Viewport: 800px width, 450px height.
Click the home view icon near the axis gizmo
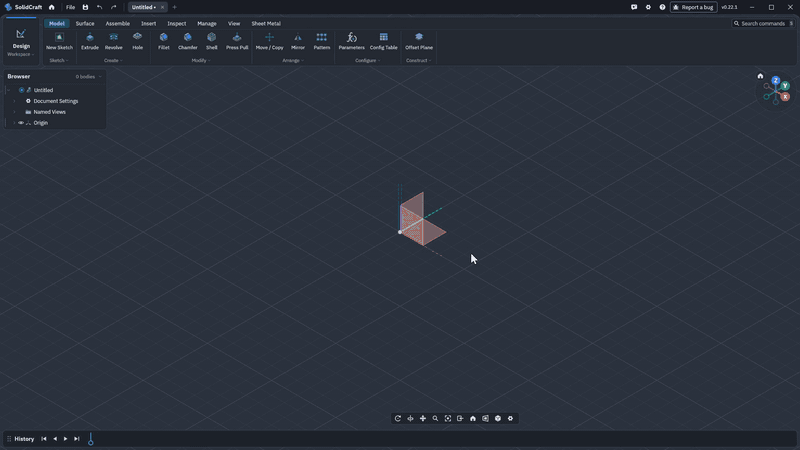tap(760, 76)
